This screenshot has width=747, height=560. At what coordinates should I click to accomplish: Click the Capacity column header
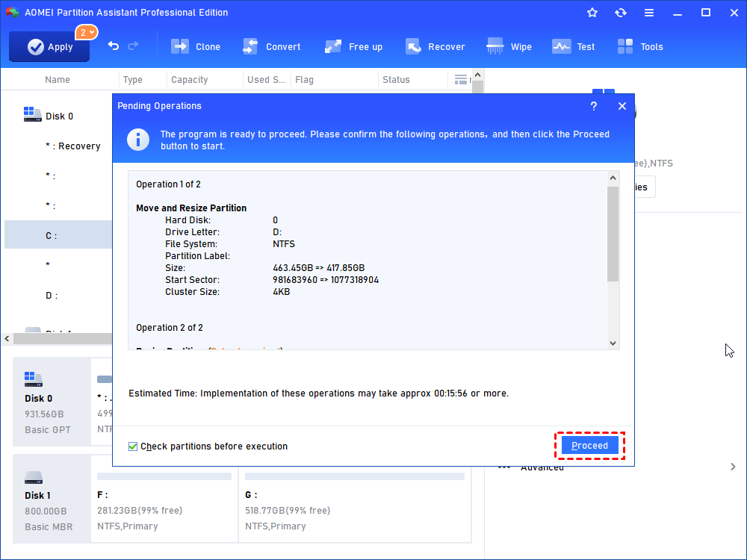pyautogui.click(x=189, y=80)
